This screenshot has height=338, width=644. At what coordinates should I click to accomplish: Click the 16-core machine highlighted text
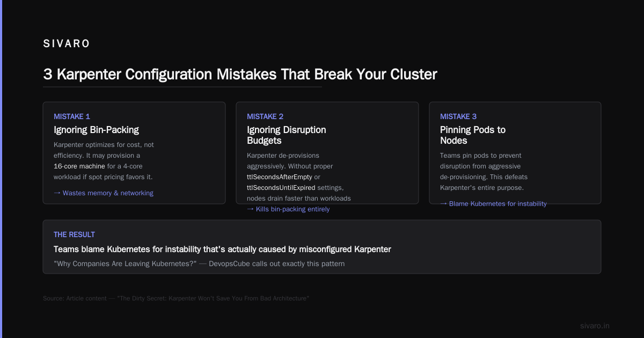79,166
